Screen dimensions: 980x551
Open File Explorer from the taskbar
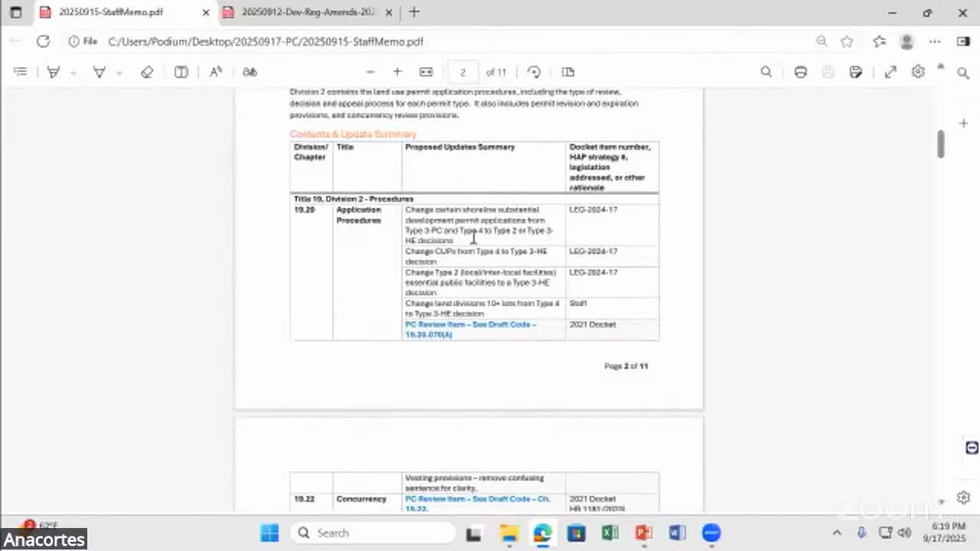[x=509, y=533]
